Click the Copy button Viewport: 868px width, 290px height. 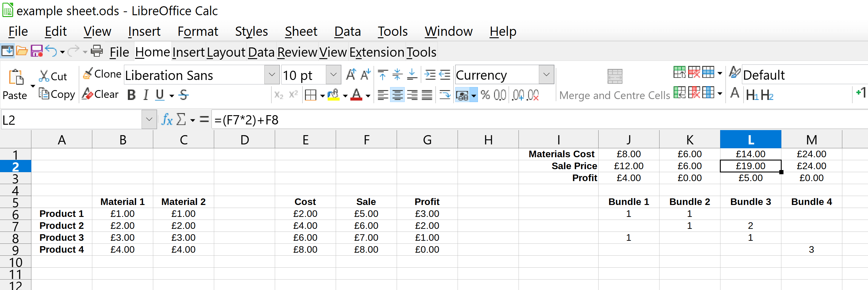click(x=57, y=95)
